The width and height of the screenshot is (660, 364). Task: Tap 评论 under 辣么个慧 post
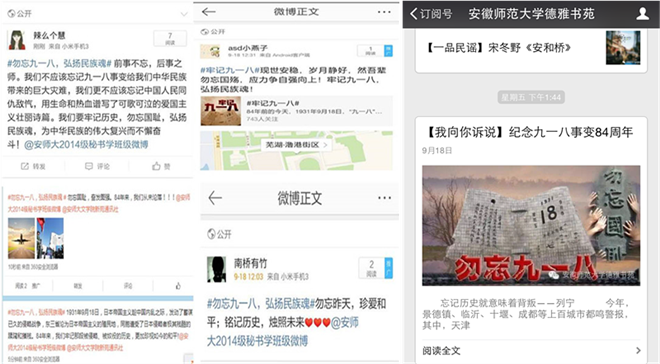pyautogui.click(x=97, y=166)
